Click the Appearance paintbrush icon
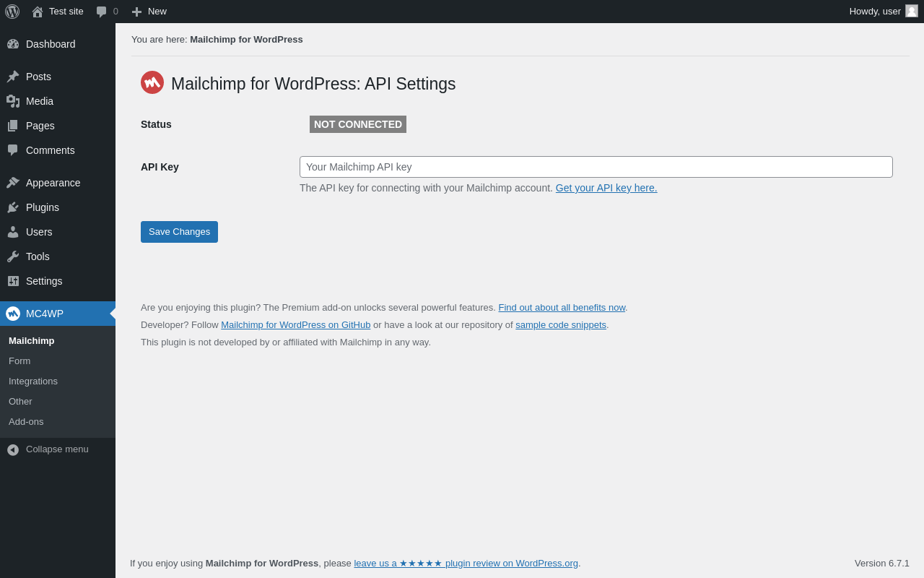The height and width of the screenshot is (578, 924). [13, 183]
